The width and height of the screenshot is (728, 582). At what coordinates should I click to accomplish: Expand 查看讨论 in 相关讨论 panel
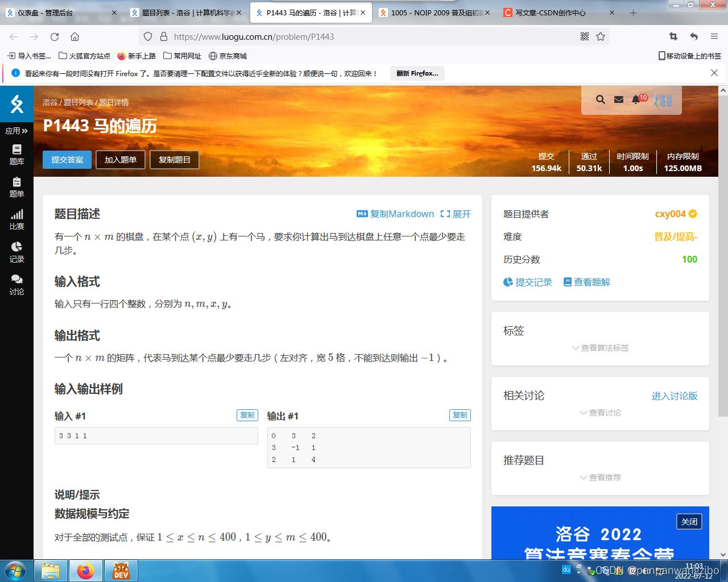[600, 413]
